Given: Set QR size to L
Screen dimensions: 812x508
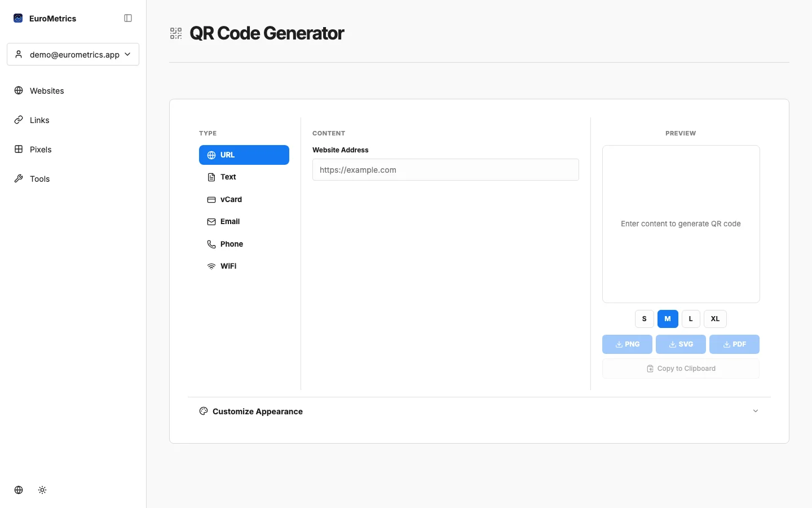Looking at the screenshot, I should tap(691, 319).
